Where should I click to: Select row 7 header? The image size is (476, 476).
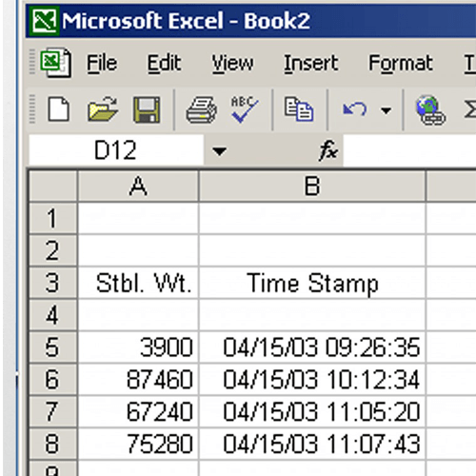(x=53, y=411)
